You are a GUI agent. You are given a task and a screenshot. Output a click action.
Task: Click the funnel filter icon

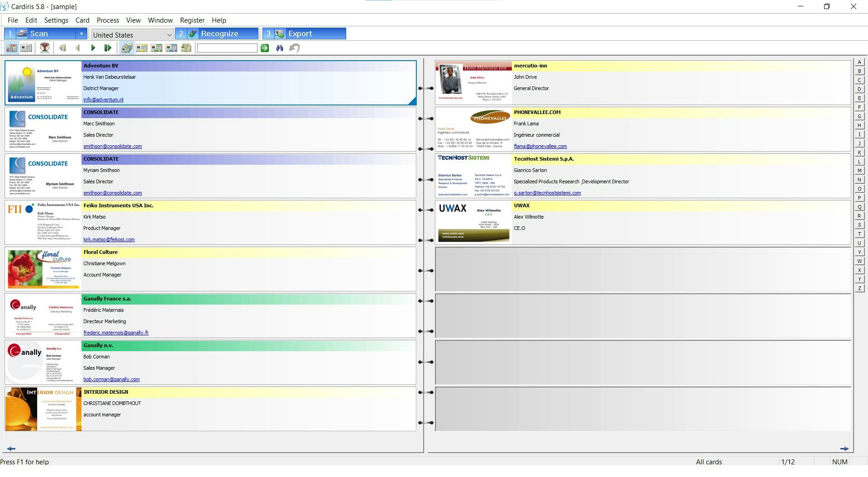click(186, 48)
